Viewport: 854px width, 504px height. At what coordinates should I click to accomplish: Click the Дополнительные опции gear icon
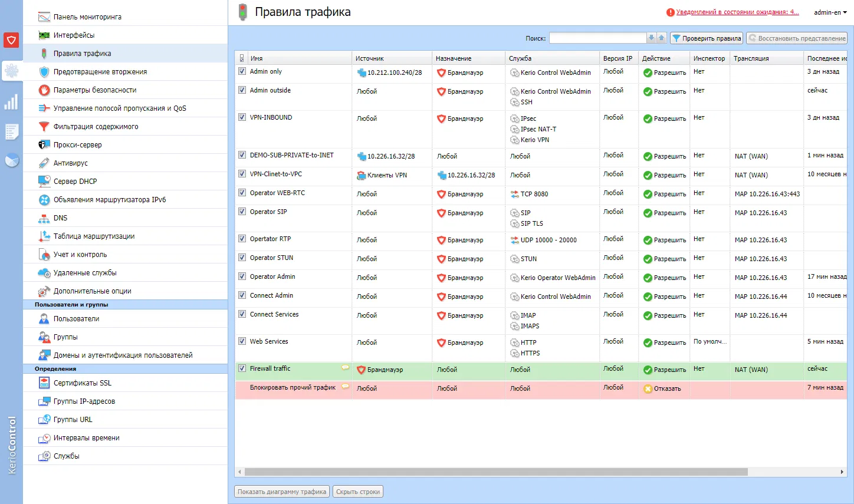[44, 291]
